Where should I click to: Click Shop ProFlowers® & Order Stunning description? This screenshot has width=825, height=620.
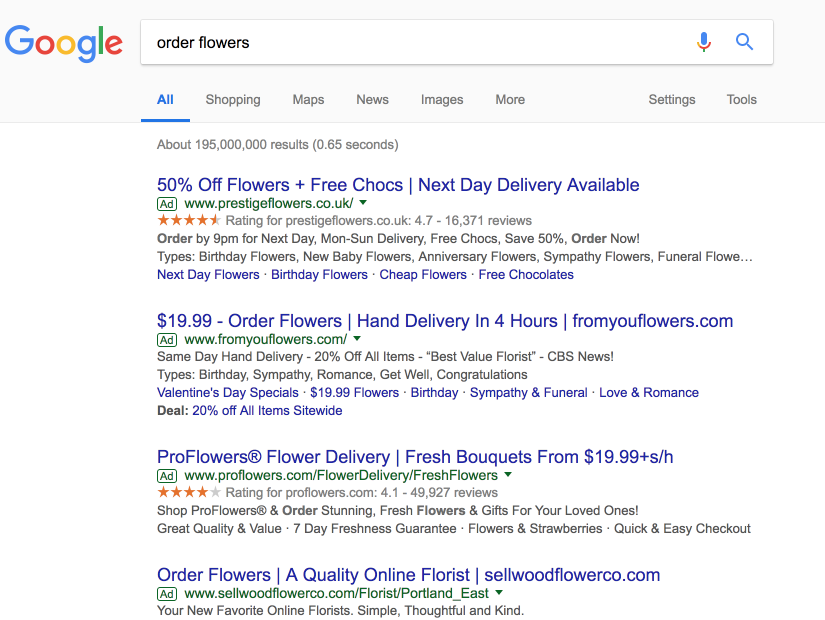[398, 511]
